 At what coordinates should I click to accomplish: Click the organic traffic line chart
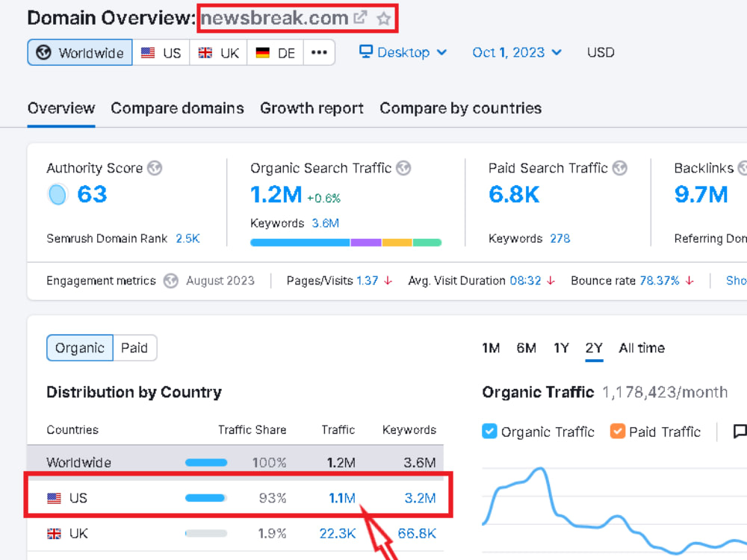[x=615, y=512]
